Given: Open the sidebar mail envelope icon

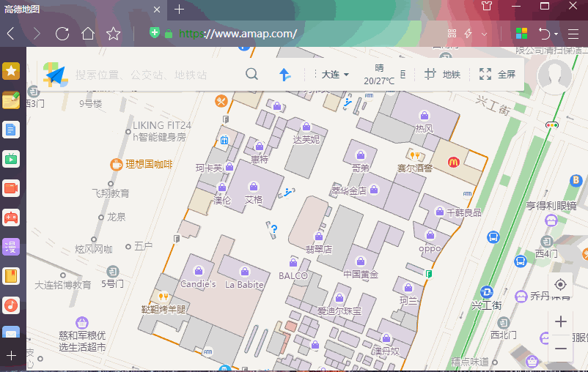Looking at the screenshot, I should coord(11,332).
